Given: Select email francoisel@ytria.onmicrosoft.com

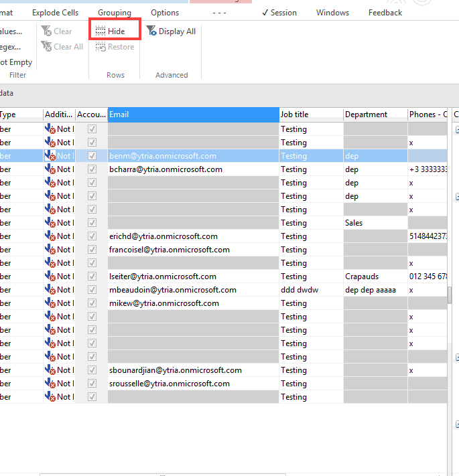Looking at the screenshot, I should coord(170,250).
